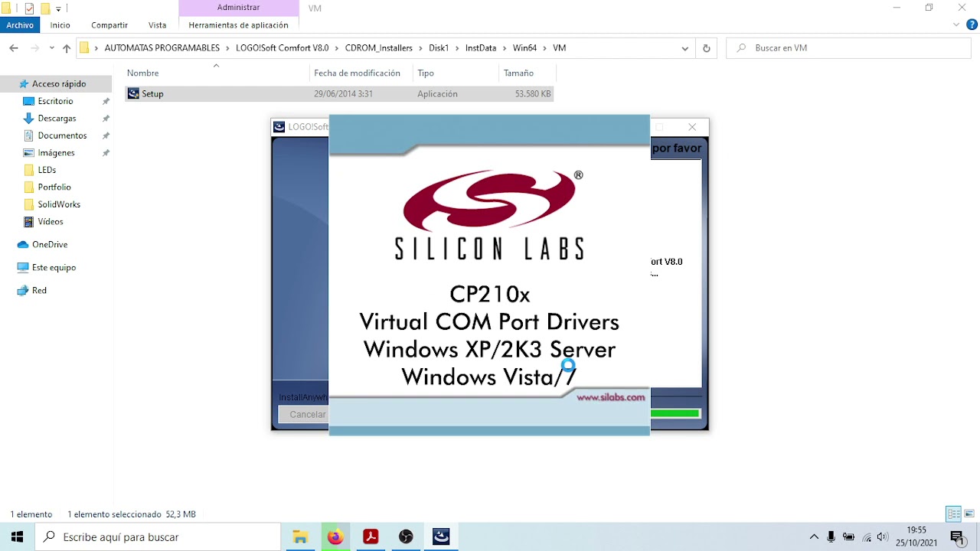The width and height of the screenshot is (980, 551).
Task: Navigate back in File Explorer
Action: coord(14,47)
